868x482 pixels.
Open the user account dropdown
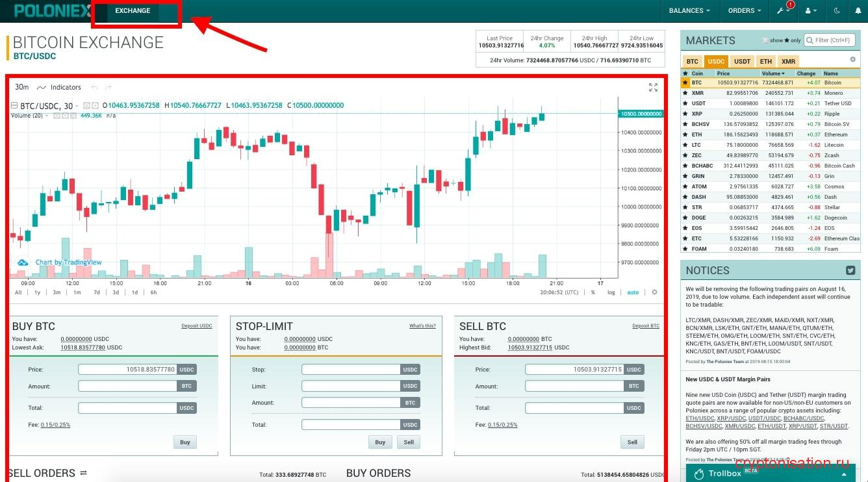(811, 11)
